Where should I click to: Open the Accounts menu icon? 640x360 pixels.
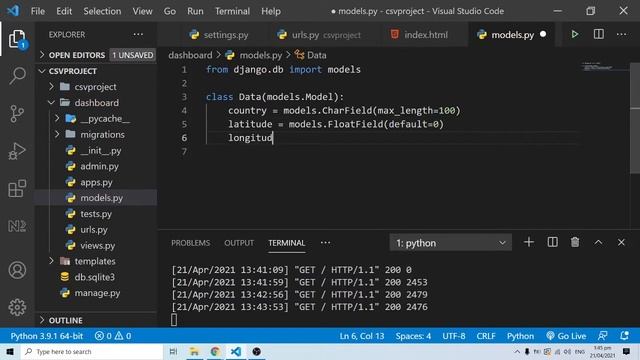click(17, 270)
